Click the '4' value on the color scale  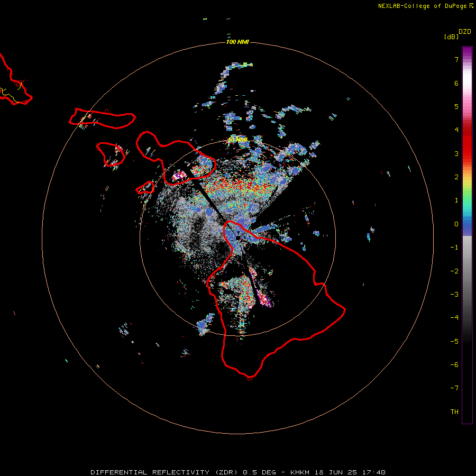tap(456, 130)
